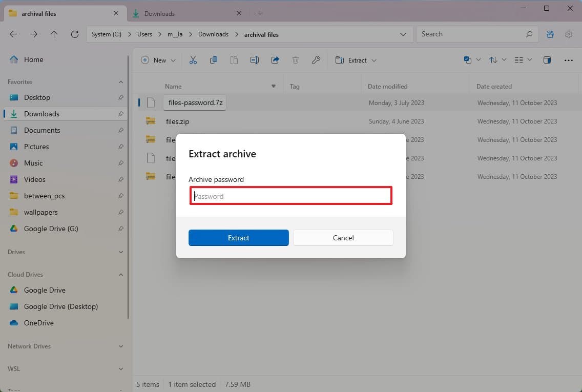
Task: Click the Name column sort indicator
Action: pyautogui.click(x=273, y=86)
